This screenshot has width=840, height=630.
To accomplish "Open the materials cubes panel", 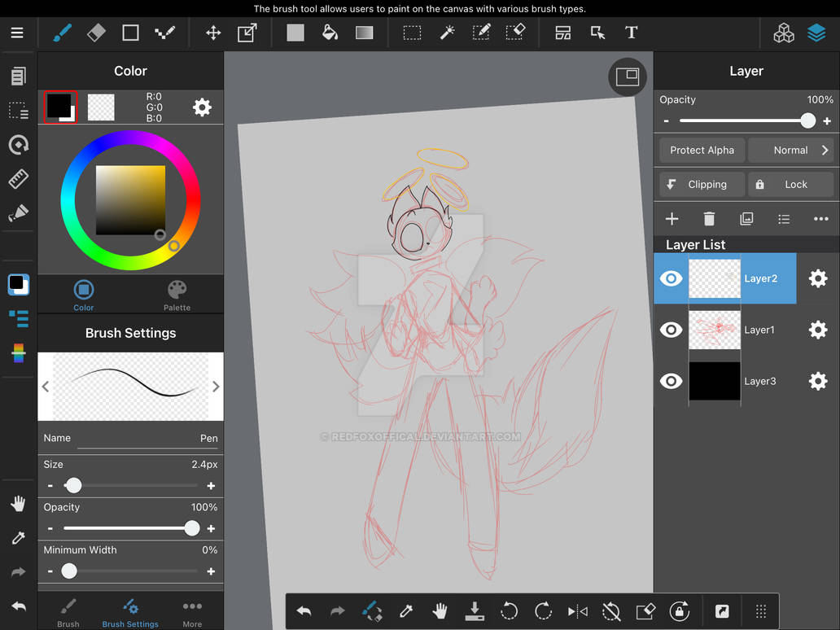I will tap(784, 33).
